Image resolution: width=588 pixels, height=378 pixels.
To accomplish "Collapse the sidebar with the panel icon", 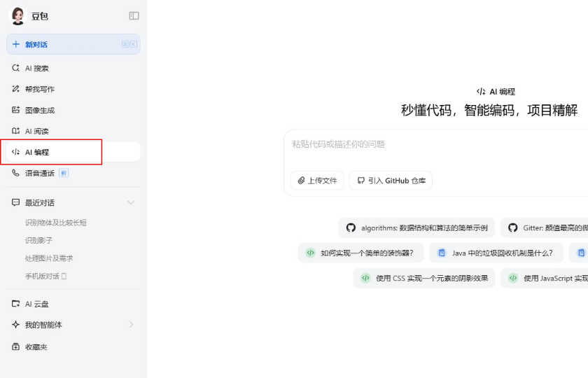I will (x=134, y=15).
